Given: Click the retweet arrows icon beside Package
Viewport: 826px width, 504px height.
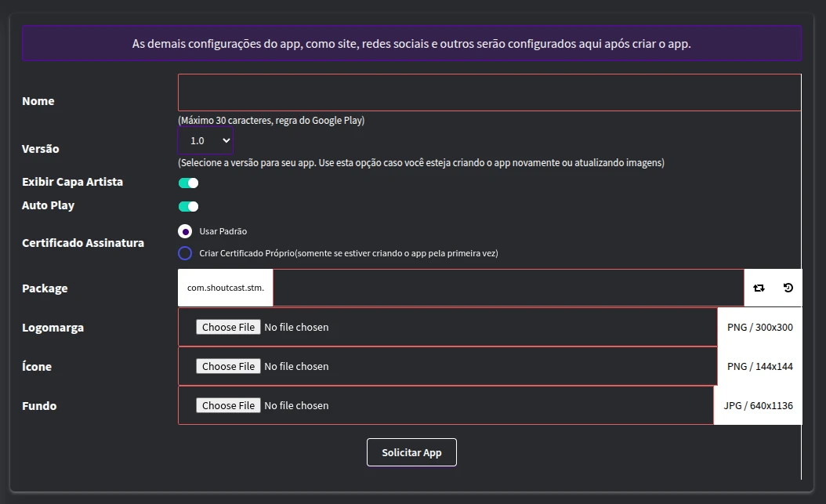Looking at the screenshot, I should 759,288.
